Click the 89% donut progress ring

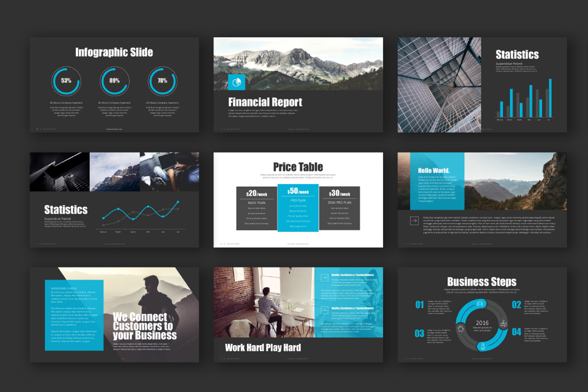[114, 80]
